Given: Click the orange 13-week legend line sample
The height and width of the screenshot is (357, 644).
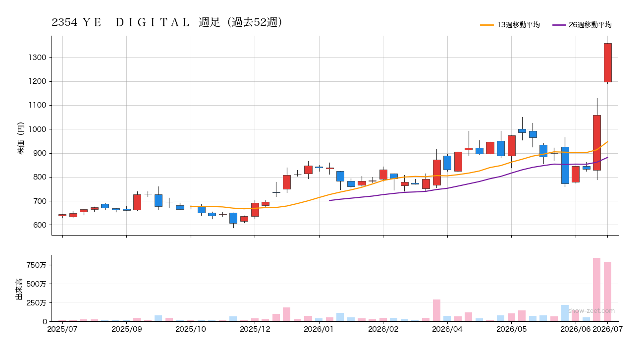Looking at the screenshot, I should click(487, 25).
